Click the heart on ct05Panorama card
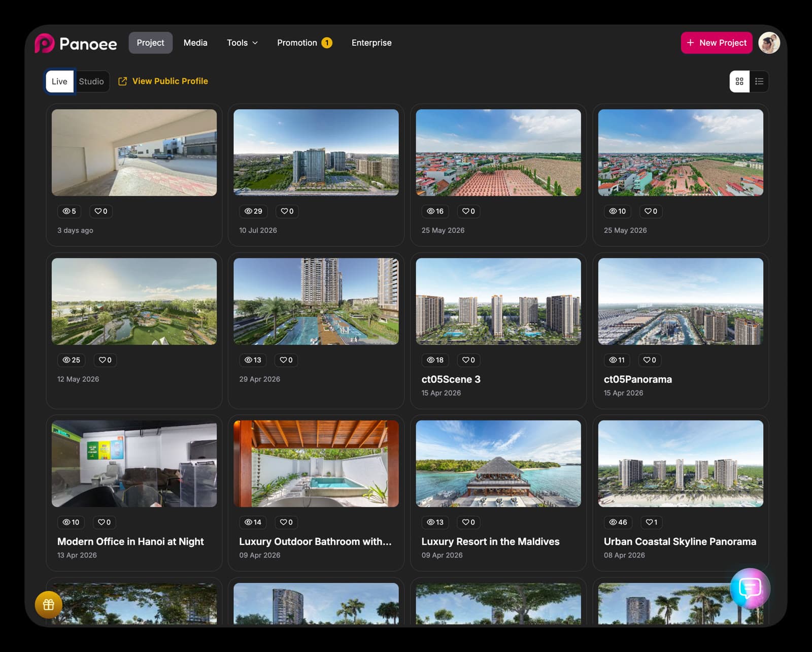Viewport: 812px width, 652px height. tap(650, 360)
